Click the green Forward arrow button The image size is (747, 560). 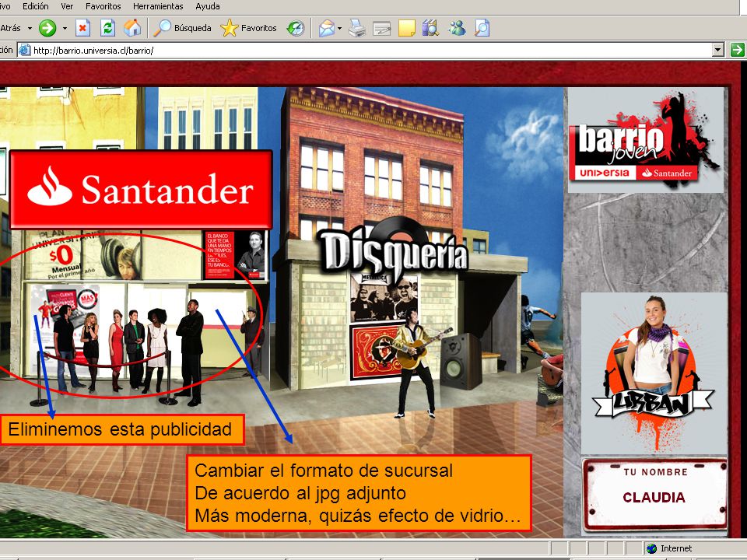tap(47, 28)
